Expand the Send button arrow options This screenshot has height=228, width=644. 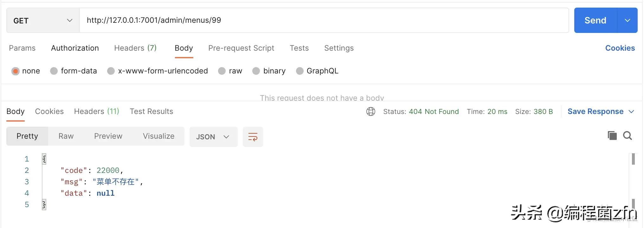(x=627, y=20)
